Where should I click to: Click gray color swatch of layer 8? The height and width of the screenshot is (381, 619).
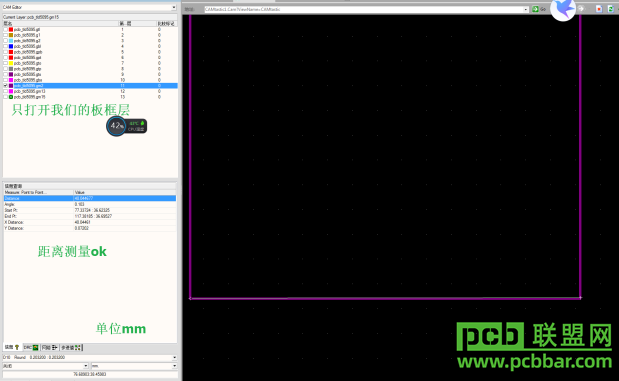[11, 69]
